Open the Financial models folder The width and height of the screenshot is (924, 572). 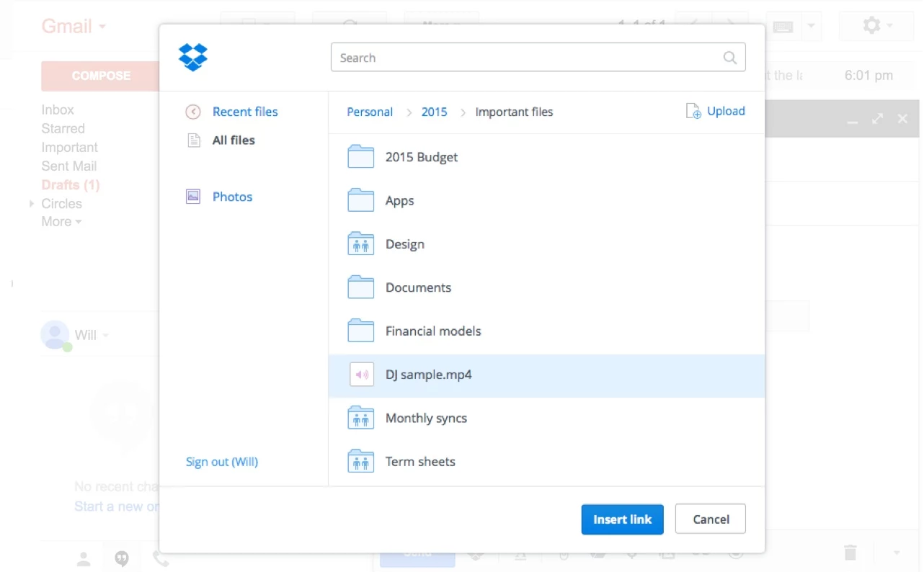[546, 331]
